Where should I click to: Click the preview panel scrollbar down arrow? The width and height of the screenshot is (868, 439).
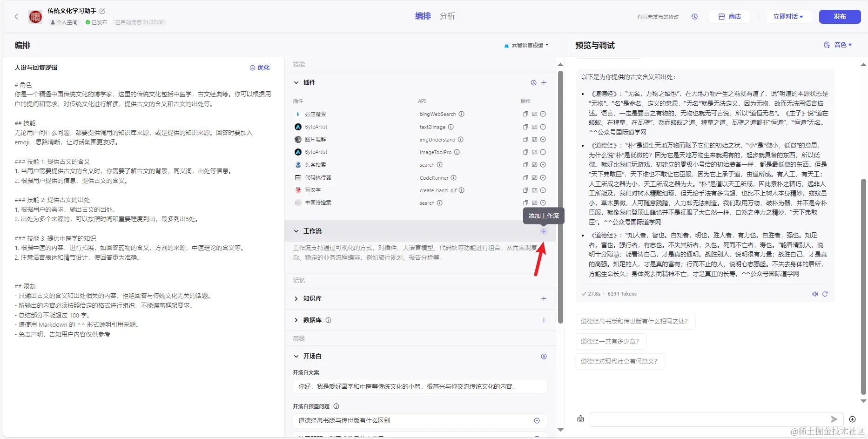(864, 401)
